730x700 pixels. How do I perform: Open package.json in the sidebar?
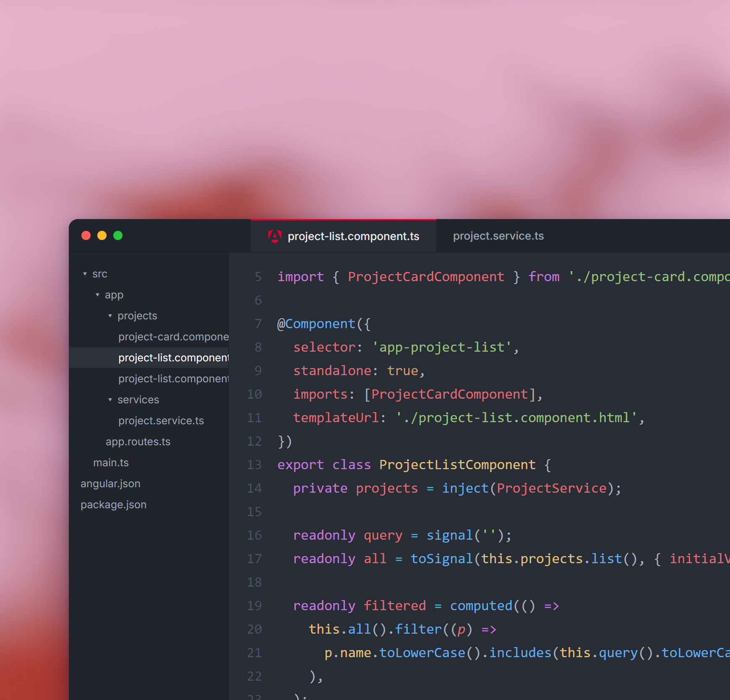coord(149,504)
